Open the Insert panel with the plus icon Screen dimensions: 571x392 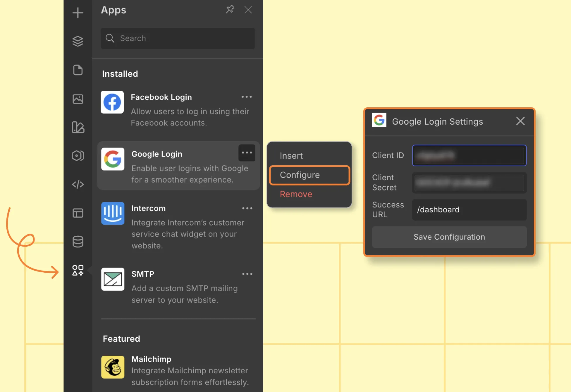pos(78,12)
